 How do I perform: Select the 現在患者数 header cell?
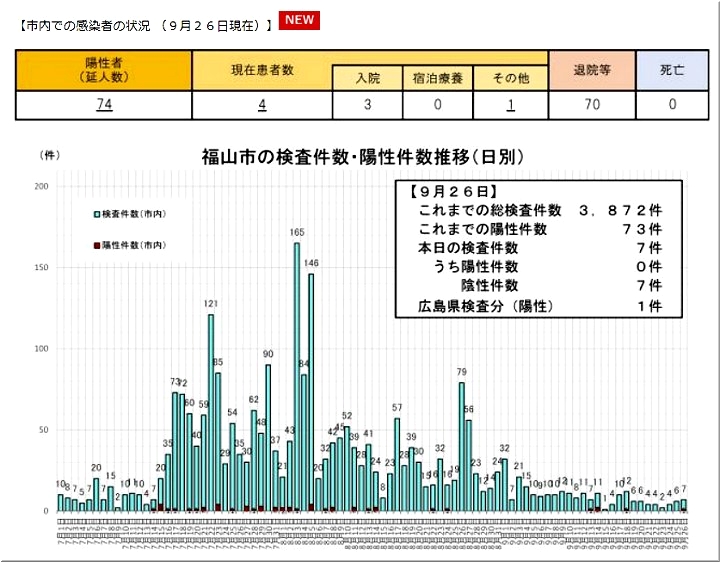point(262,70)
